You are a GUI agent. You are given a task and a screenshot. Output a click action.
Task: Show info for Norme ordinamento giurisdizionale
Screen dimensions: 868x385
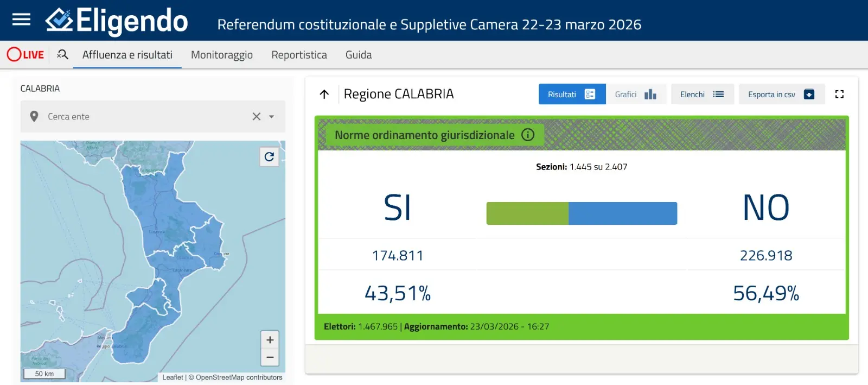(x=528, y=135)
